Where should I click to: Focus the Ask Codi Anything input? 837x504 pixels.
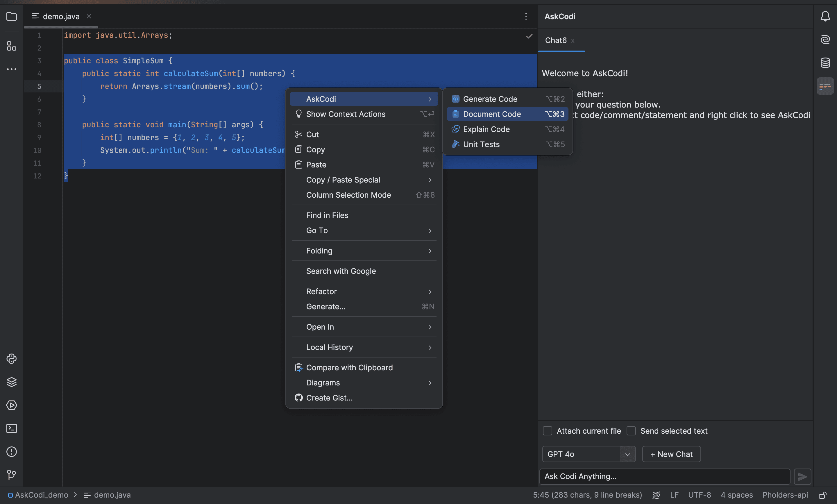click(x=664, y=476)
